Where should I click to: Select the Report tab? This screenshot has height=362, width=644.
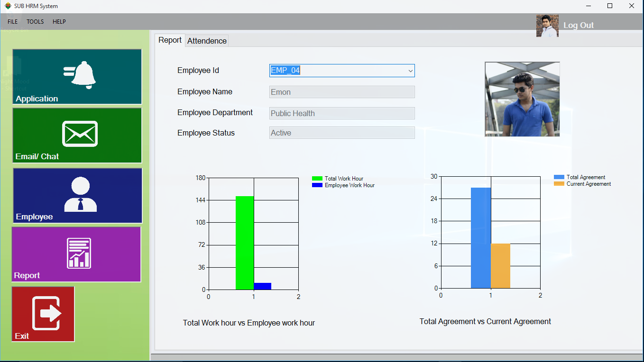(x=170, y=40)
